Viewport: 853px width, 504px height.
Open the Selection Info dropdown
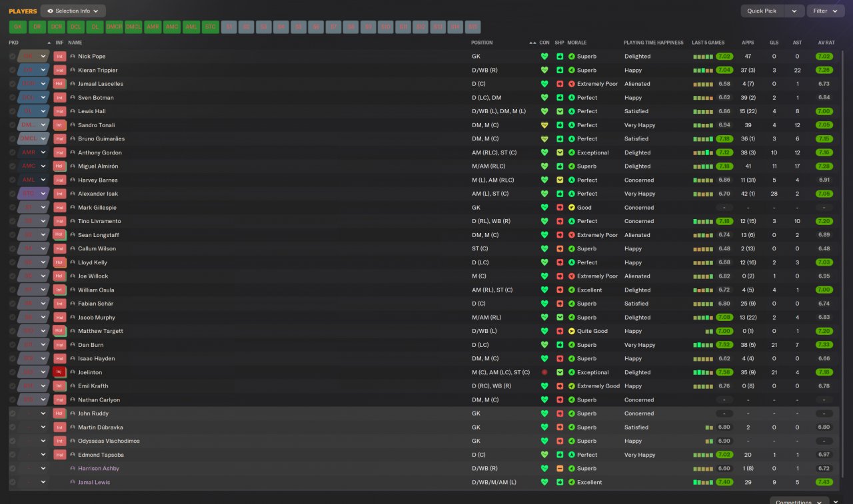73,11
